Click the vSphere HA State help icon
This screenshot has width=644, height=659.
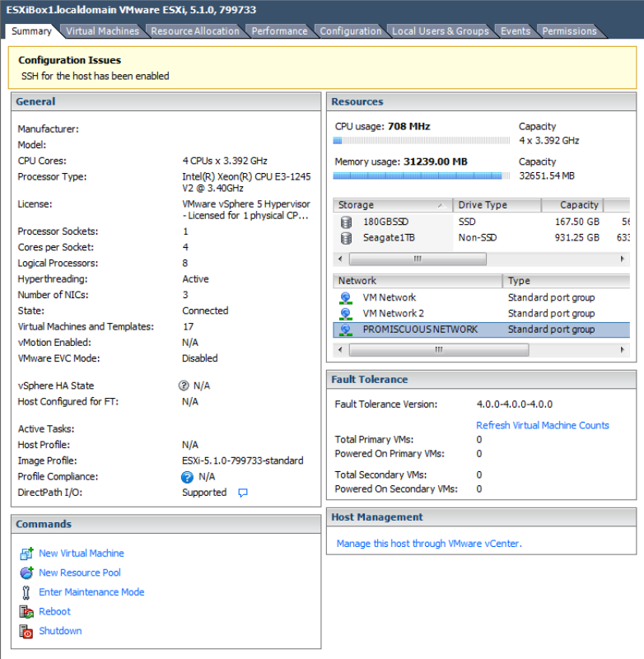pyautogui.click(x=184, y=386)
